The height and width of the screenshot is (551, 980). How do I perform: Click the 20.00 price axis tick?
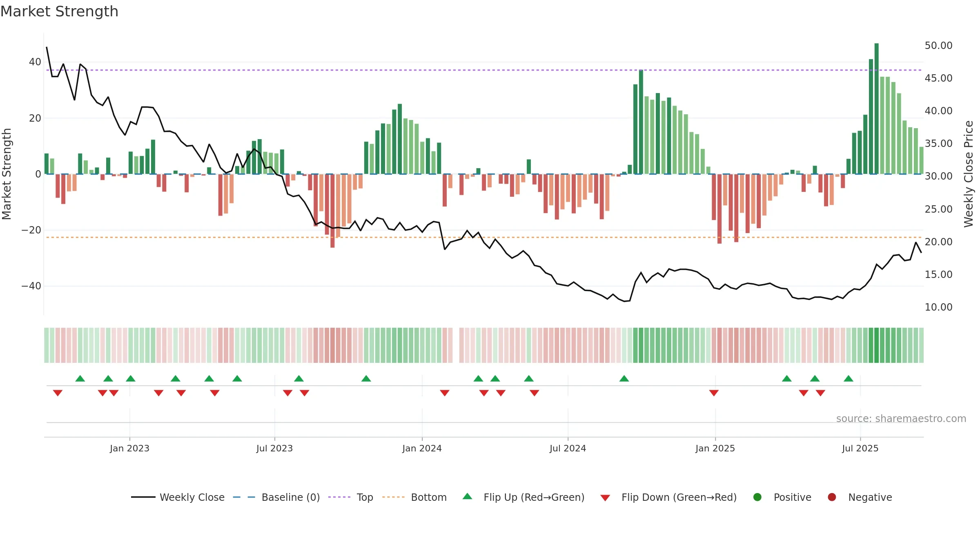[x=938, y=242]
